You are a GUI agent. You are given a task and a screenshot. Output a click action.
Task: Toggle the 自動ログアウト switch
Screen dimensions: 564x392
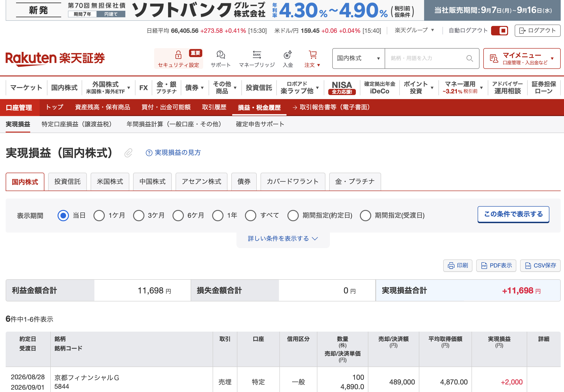[x=499, y=31]
